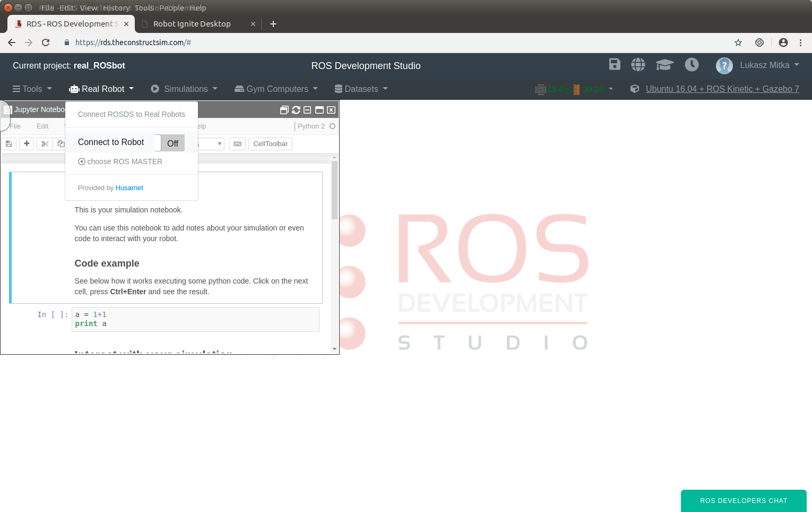The width and height of the screenshot is (812, 512).
Task: Click 'ROS Development Studio' title text
Action: [366, 66]
